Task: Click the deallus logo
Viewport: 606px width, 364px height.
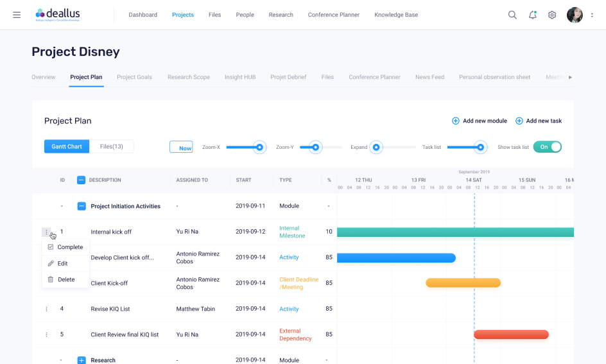Action: tap(58, 15)
